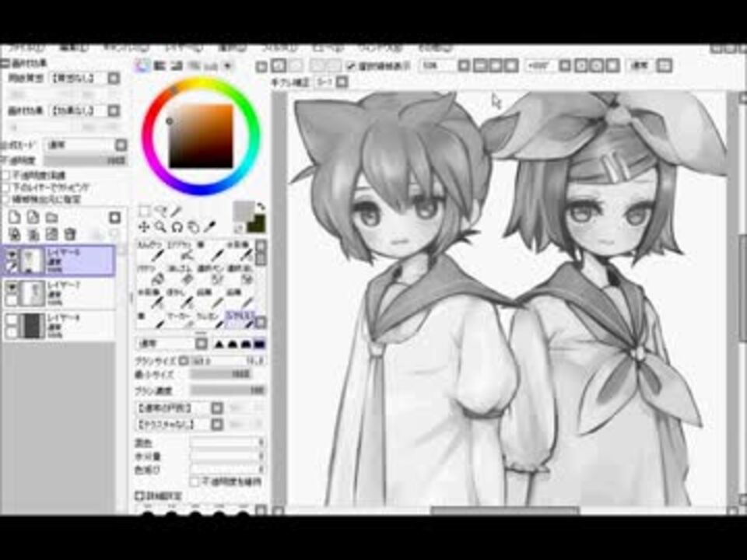This screenshot has width=747, height=560.
Task: Delete layer with the trash icon
Action: click(70, 234)
